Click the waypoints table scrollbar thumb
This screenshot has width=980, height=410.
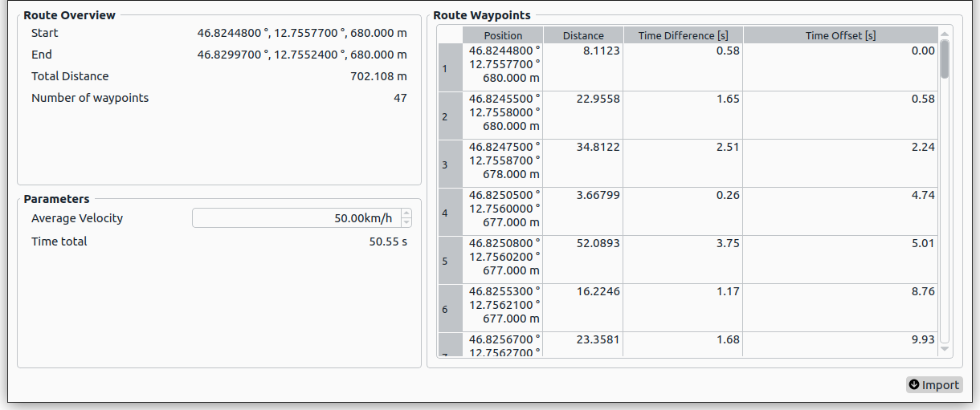pos(945,59)
